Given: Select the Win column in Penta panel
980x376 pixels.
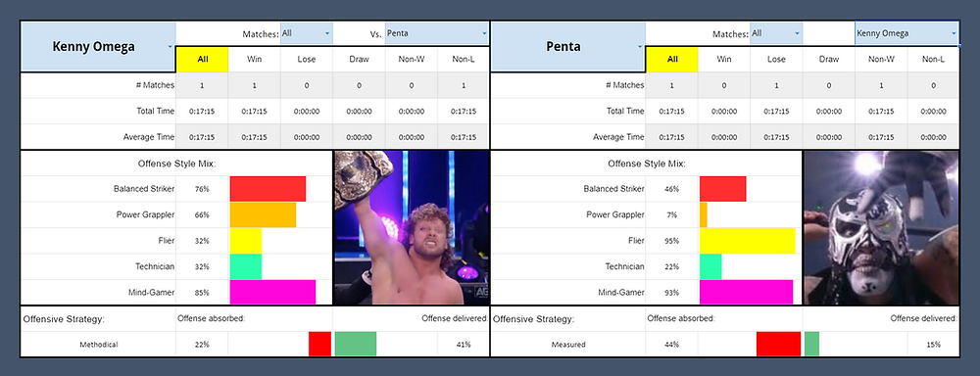Looking at the screenshot, I should 724,60.
